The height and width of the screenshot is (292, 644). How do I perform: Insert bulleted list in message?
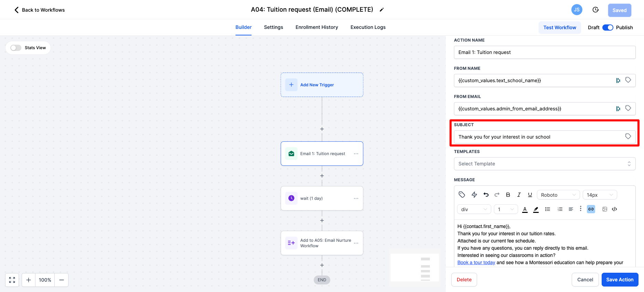[548, 209]
